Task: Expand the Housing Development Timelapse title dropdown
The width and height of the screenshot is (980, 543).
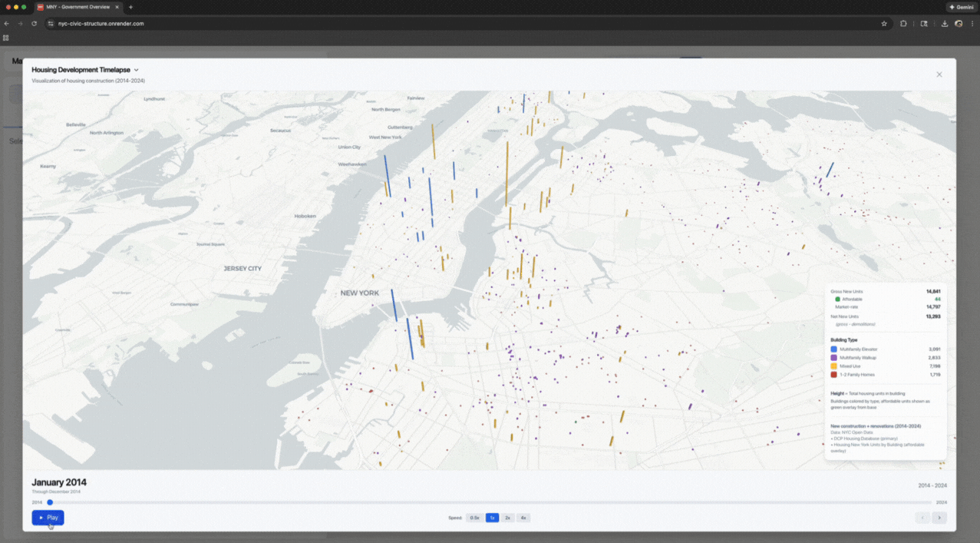Action: pos(137,70)
